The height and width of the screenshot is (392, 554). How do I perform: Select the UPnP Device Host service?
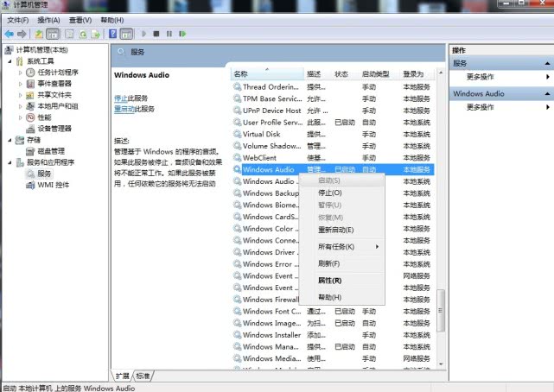coord(333,111)
